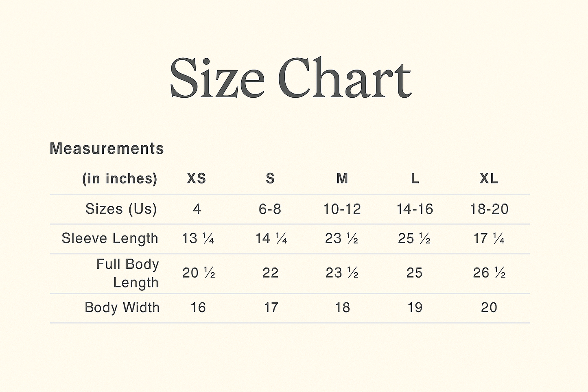
Task: Select the L column header
Action: [415, 178]
